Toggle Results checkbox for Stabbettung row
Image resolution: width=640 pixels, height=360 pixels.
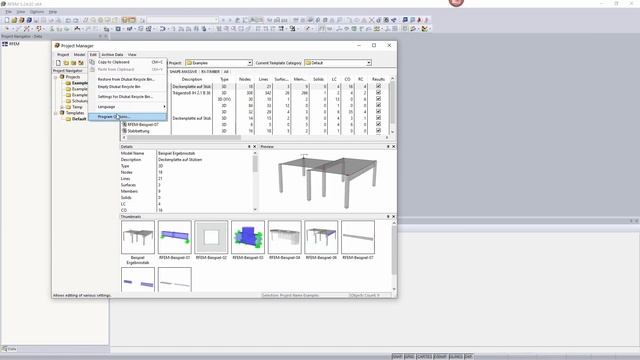coord(378,131)
